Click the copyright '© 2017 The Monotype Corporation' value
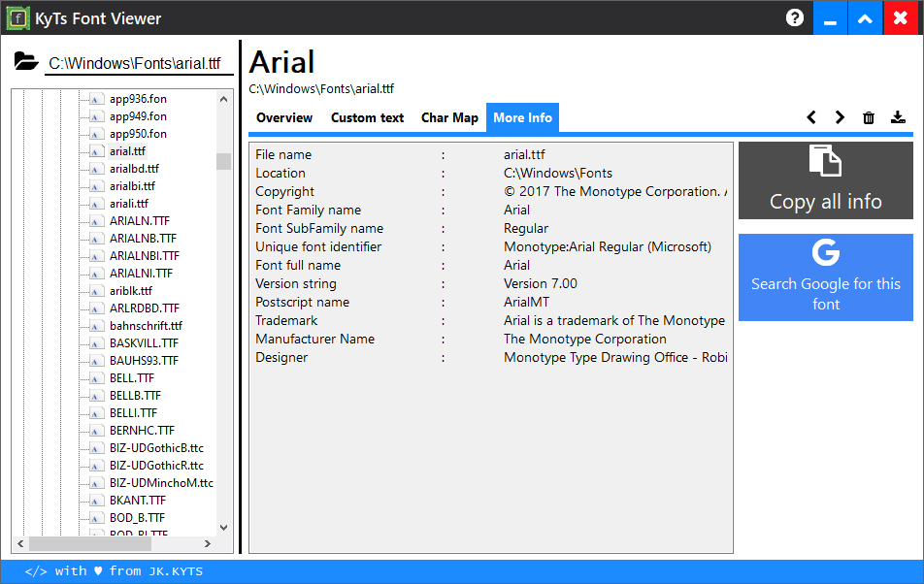This screenshot has height=584, width=924. tap(615, 191)
